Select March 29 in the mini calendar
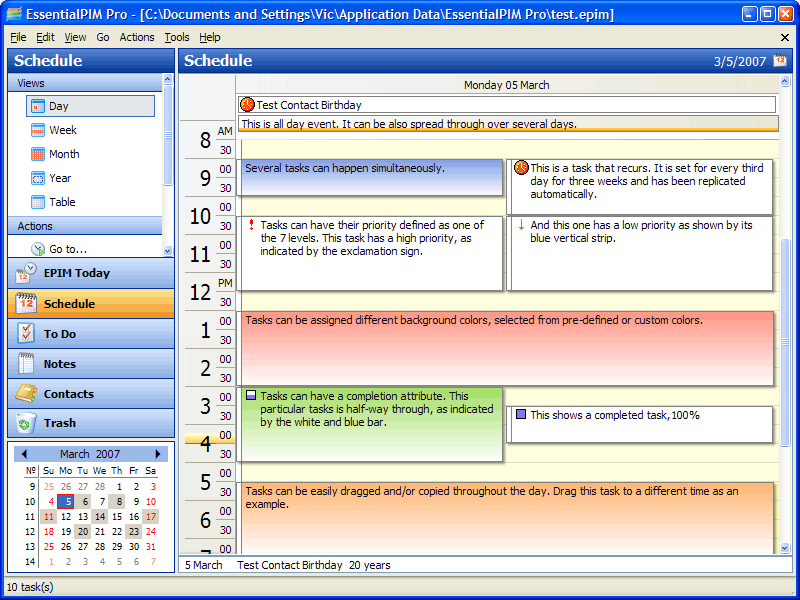 coord(117,546)
